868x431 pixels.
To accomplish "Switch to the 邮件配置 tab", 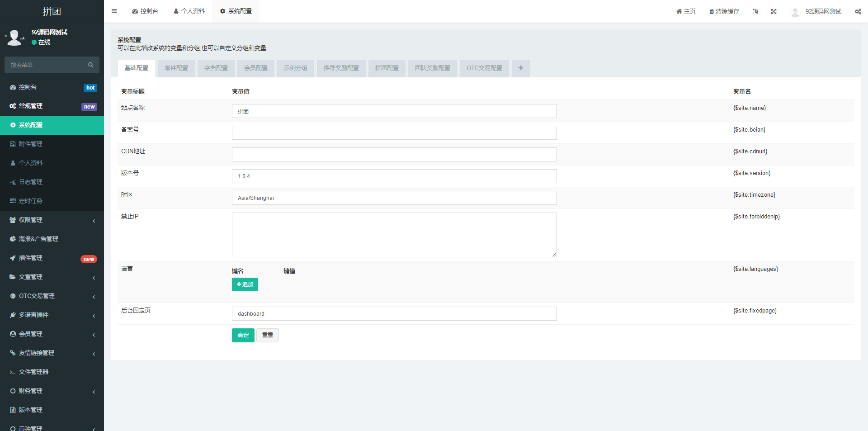I will click(x=176, y=68).
